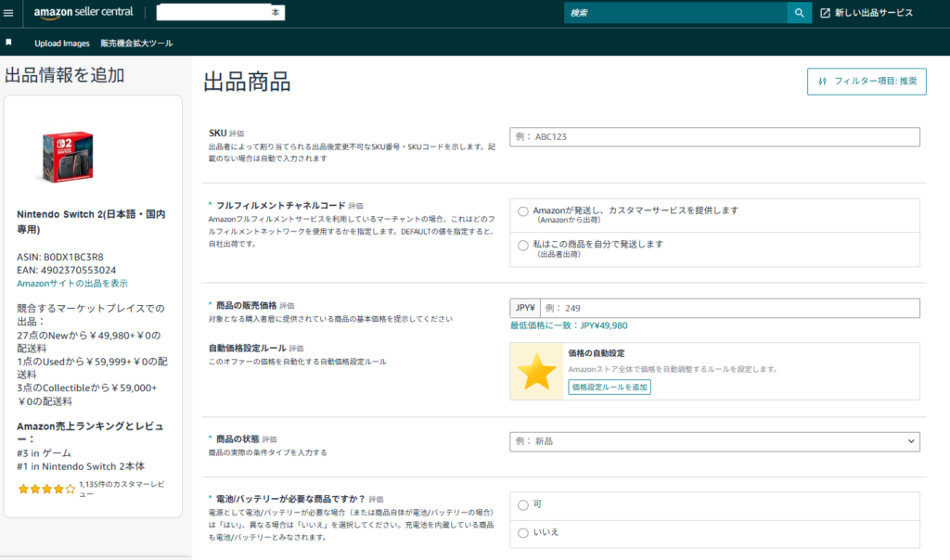Select 私はこの商品を自分で発送します option
The height and width of the screenshot is (560, 950).
(x=523, y=245)
